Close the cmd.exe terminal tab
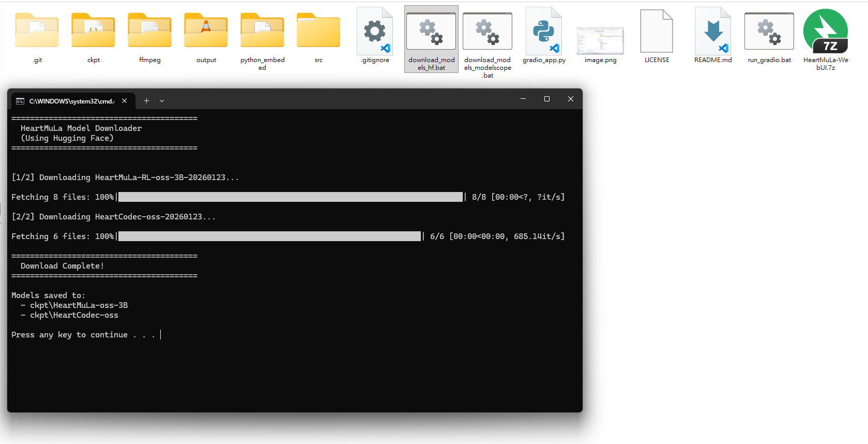The width and height of the screenshot is (868, 444). [125, 101]
